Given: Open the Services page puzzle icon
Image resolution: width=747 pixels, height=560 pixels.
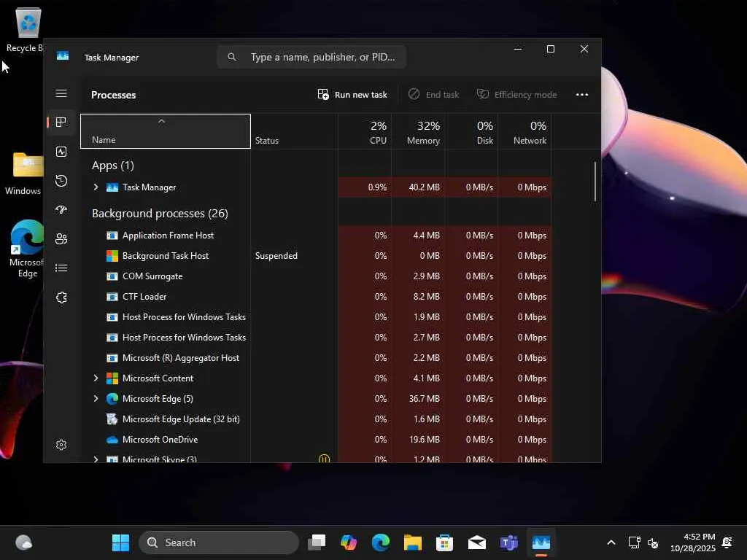Looking at the screenshot, I should [x=61, y=297].
